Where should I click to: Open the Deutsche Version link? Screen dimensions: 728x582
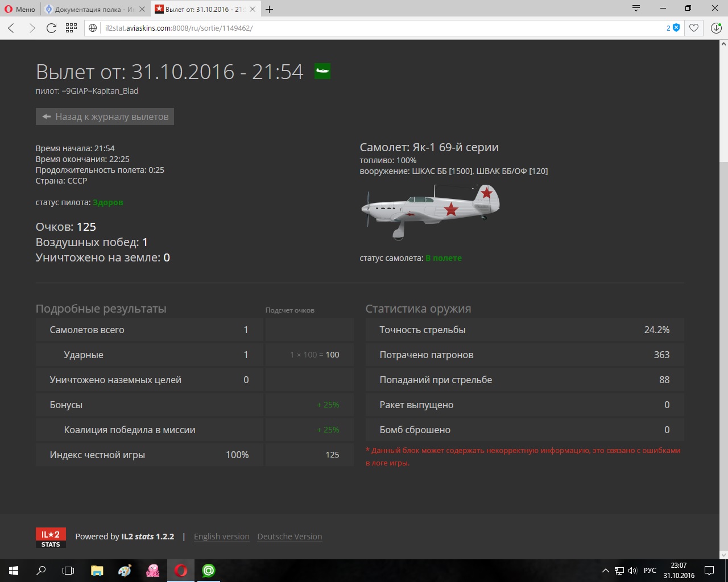pyautogui.click(x=289, y=537)
